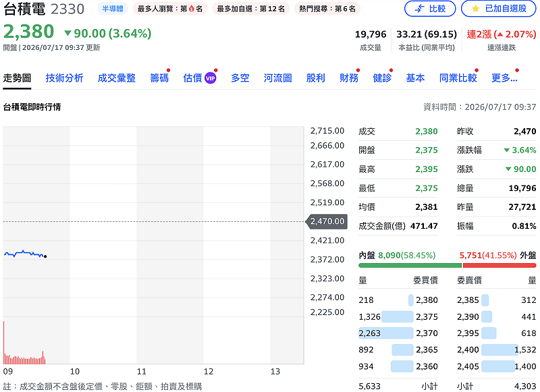Screen dimensions: 540x392
Task: Click the ask price 2,385 row
Action: (497, 300)
